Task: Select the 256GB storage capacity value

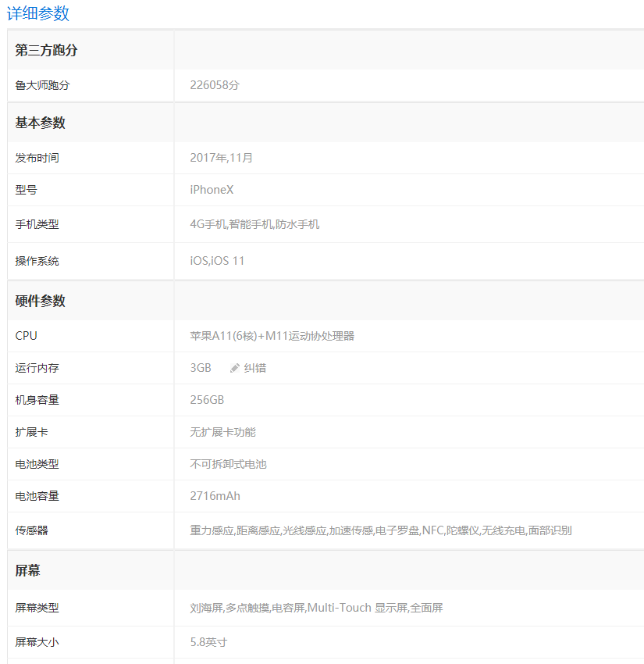Action: point(207,400)
